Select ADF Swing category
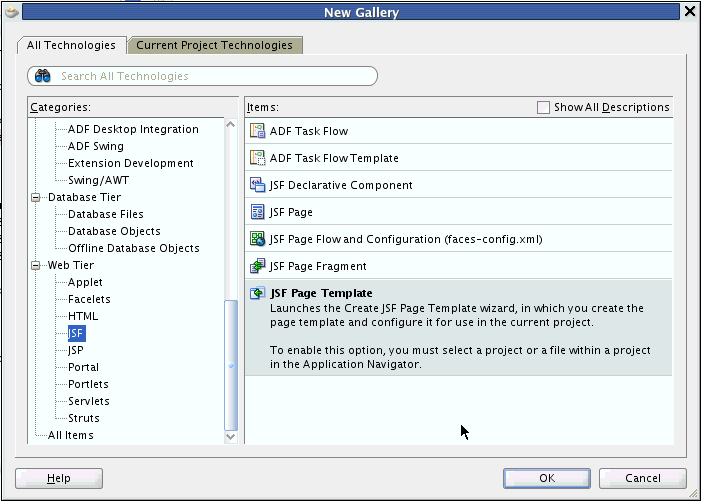The height and width of the screenshot is (501, 701). tap(96, 146)
